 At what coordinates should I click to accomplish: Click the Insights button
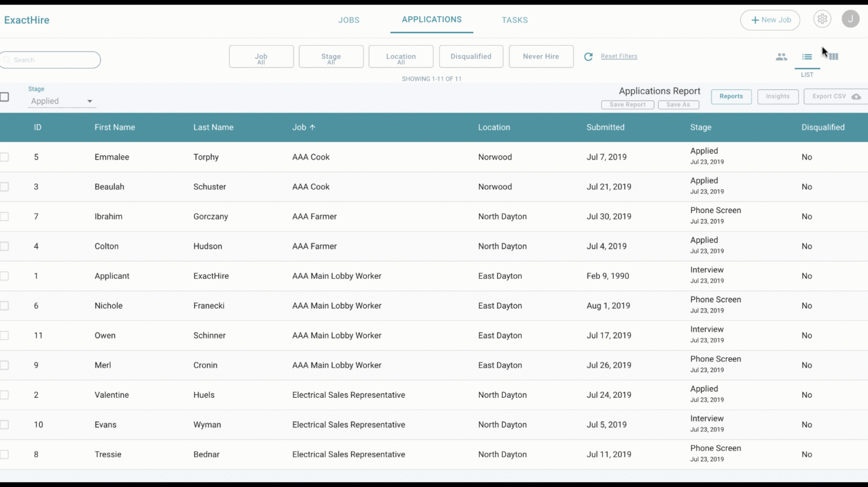(x=778, y=97)
